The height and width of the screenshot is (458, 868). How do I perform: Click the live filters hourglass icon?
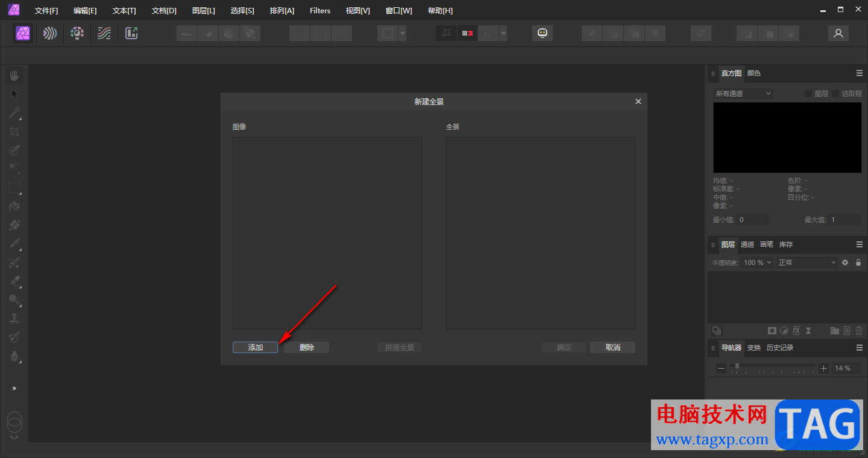coord(809,331)
